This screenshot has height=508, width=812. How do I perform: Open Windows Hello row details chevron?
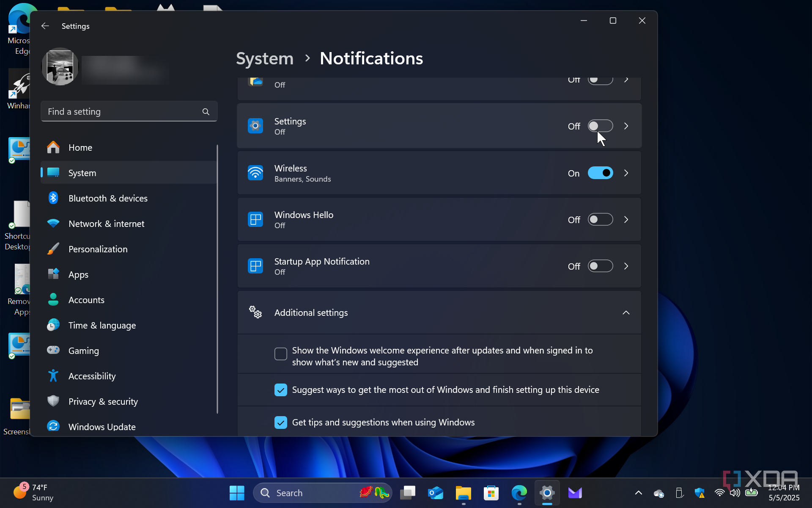(x=626, y=220)
